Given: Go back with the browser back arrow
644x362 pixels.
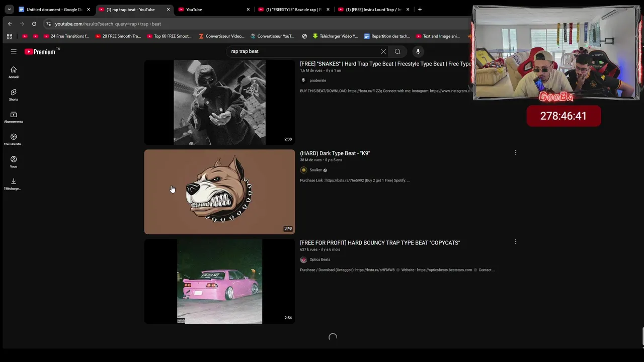Looking at the screenshot, I should coord(10,24).
